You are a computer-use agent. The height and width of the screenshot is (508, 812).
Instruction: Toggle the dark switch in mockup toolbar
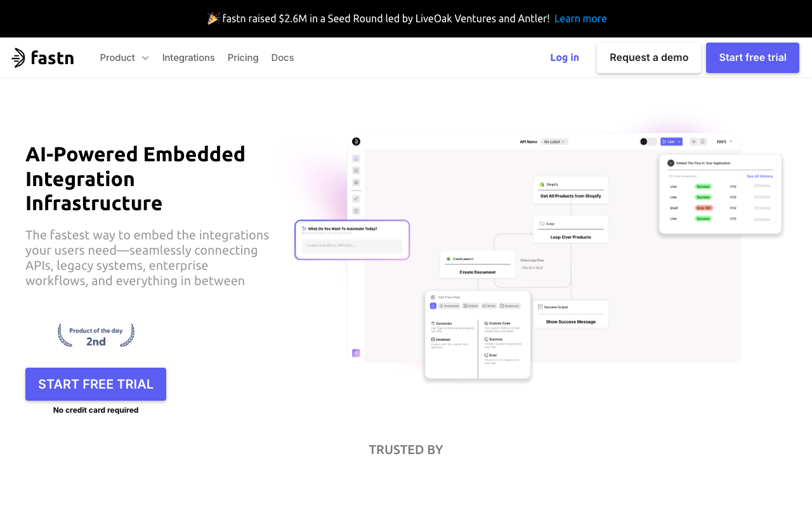pos(648,142)
